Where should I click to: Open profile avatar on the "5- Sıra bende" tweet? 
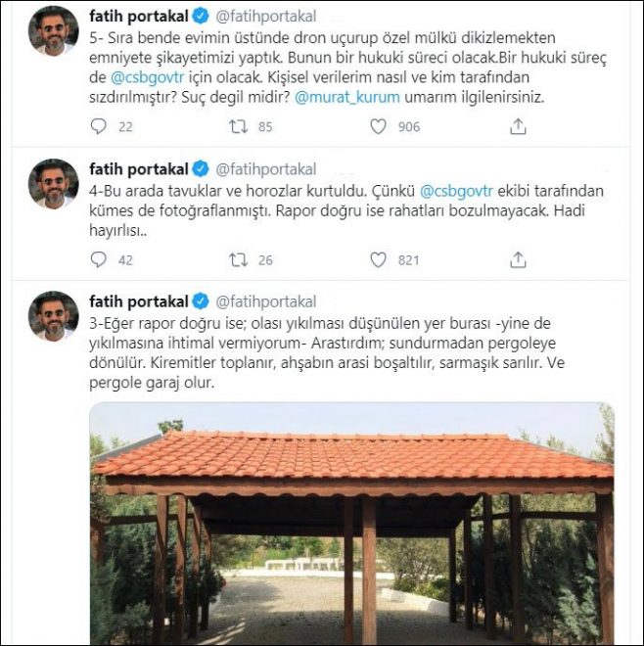(x=54, y=31)
